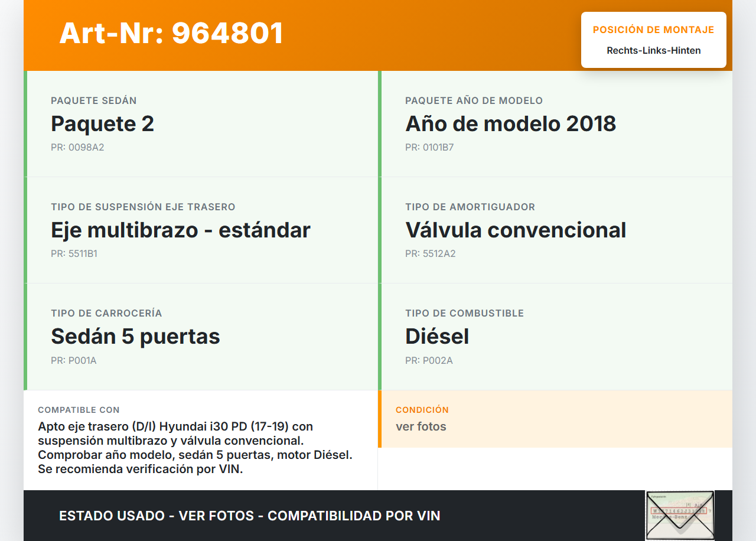Select the Sedán 5 puertas value
The height and width of the screenshot is (541, 756).
coord(135,336)
